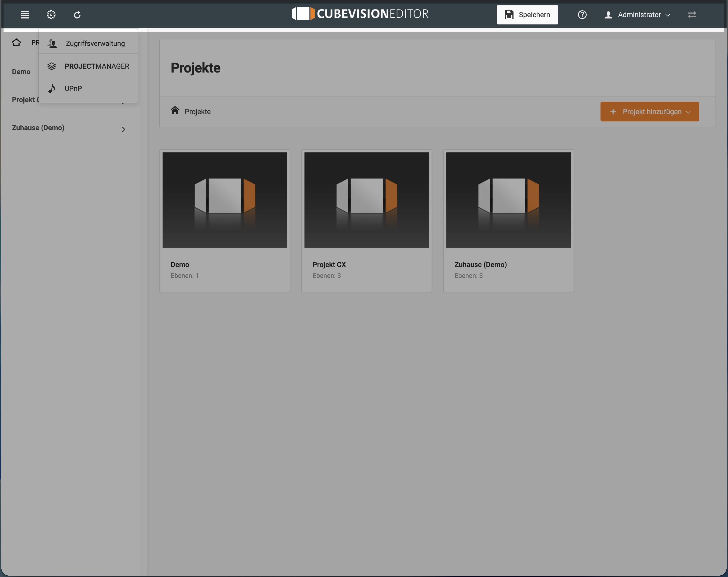Click the CUBEVISION EDITOR logo
728x577 pixels.
360,14
